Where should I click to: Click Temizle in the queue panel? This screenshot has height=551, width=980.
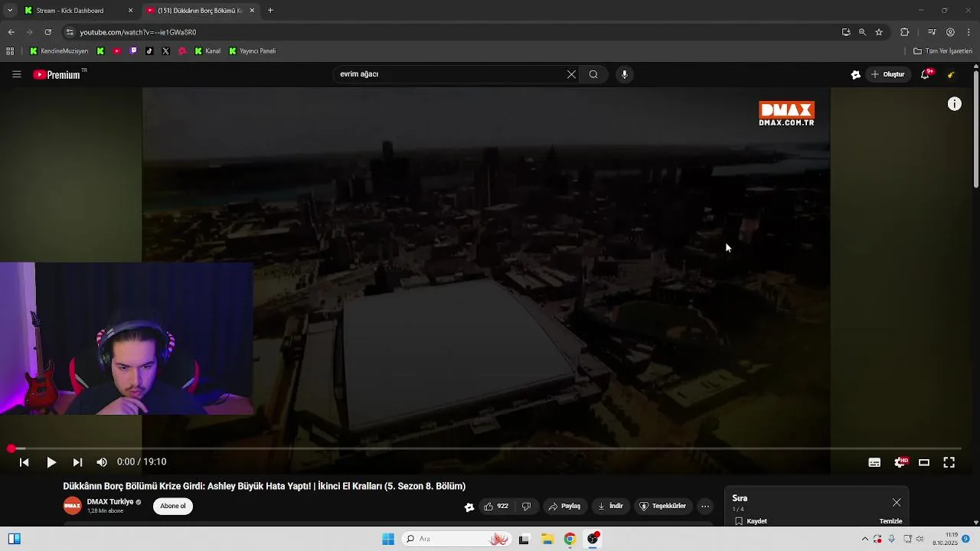890,521
